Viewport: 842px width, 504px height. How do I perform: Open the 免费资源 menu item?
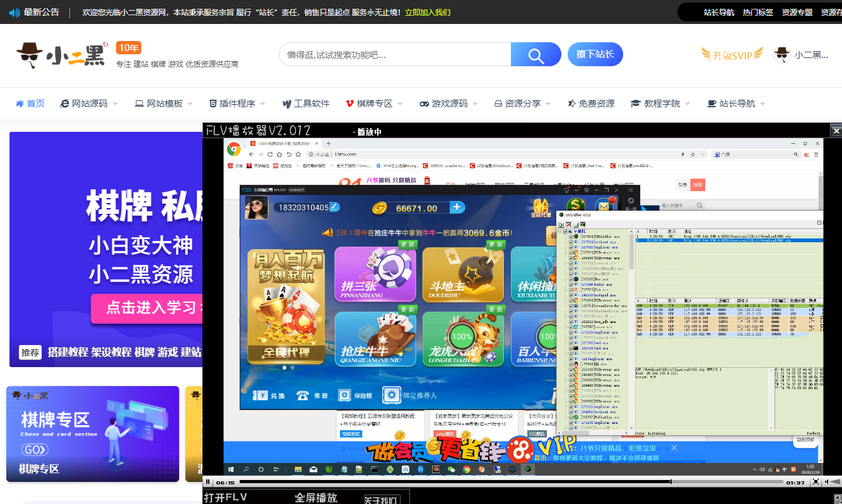coord(590,103)
